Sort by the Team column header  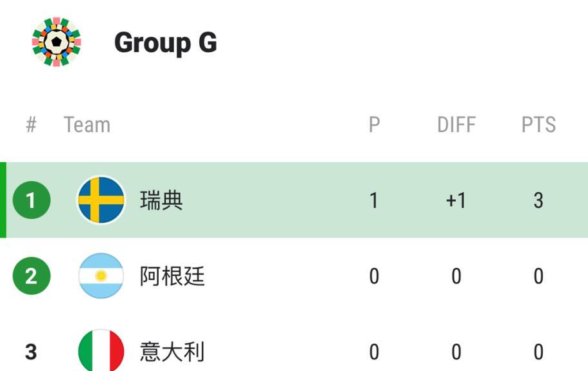[x=87, y=124]
